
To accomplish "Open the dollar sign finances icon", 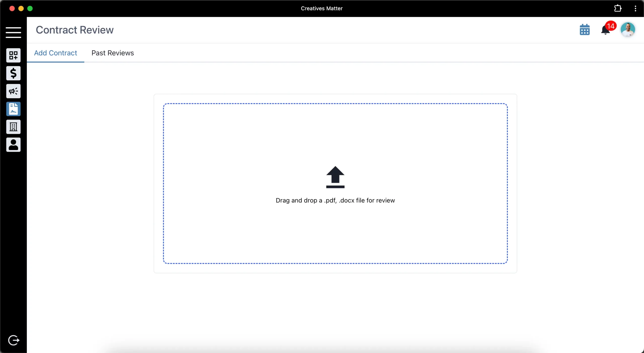I will click(x=13, y=73).
